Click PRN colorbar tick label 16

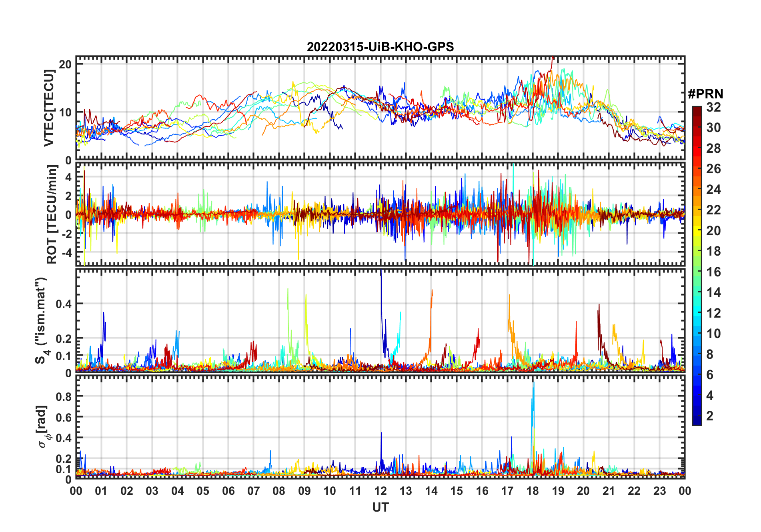(x=713, y=272)
